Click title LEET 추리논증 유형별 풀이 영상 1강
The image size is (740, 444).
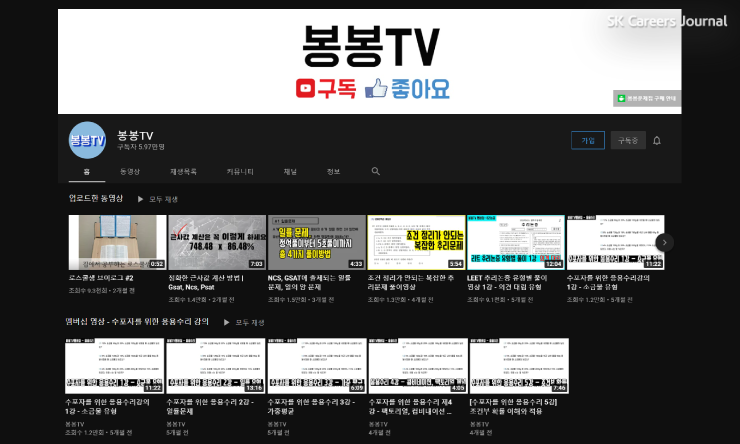[x=507, y=283]
